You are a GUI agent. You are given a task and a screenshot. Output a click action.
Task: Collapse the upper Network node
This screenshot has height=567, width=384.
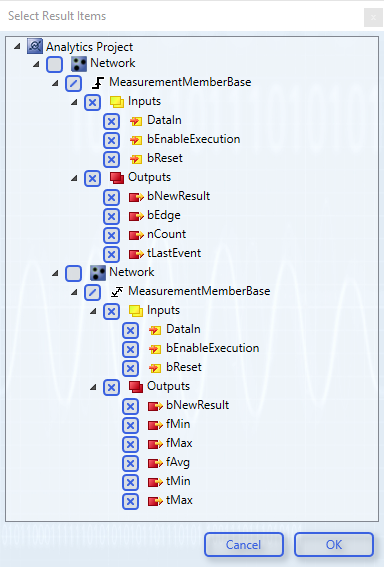(x=36, y=65)
